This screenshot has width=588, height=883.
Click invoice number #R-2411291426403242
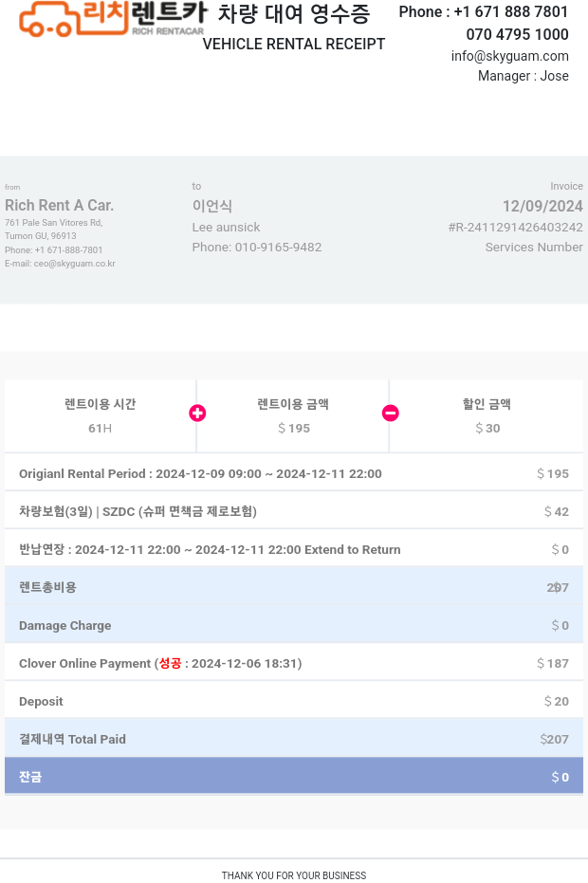(x=515, y=228)
